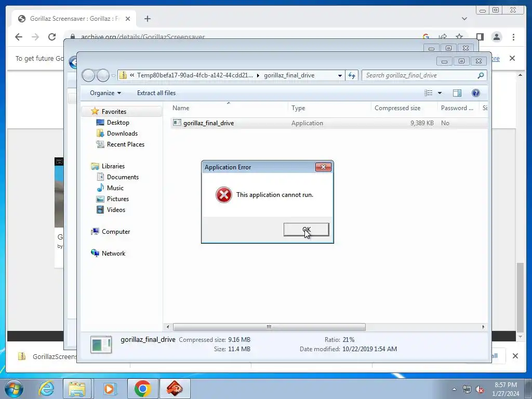Expand the address bar history dropdown
532x399 pixels.
tap(340, 75)
